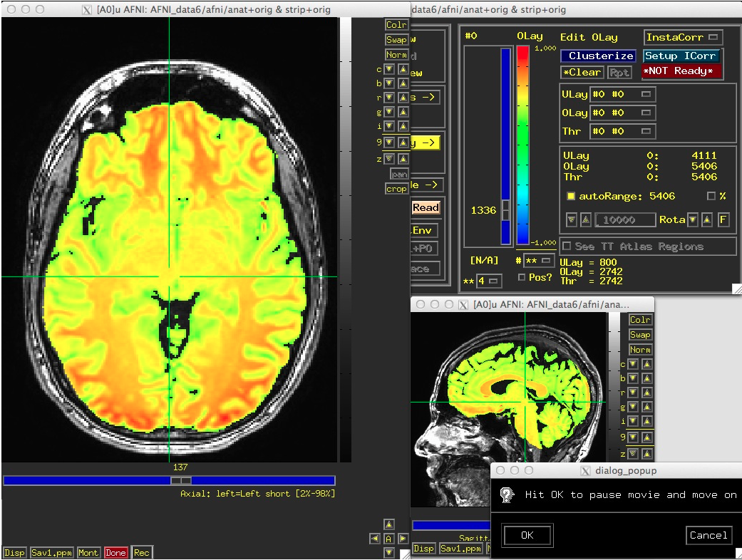Click the 'i' up arrow in axial viewer
Screen dimensions: 742x560
(x=403, y=126)
